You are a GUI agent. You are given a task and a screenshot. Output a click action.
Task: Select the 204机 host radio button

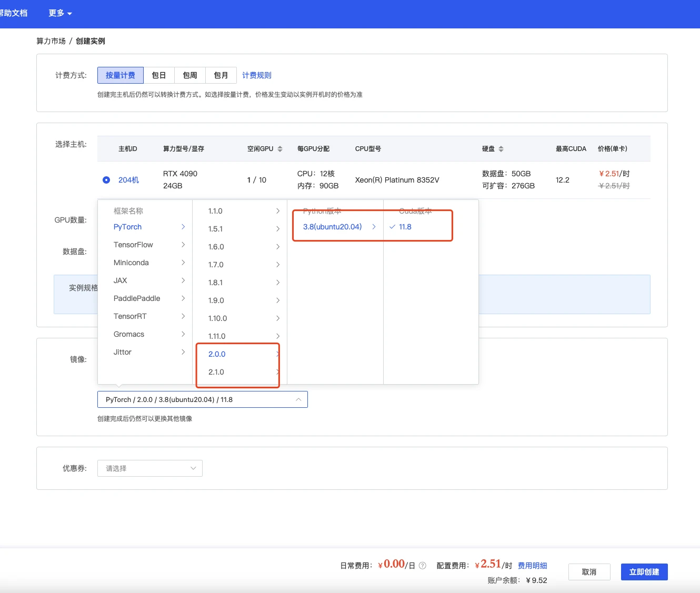click(106, 180)
